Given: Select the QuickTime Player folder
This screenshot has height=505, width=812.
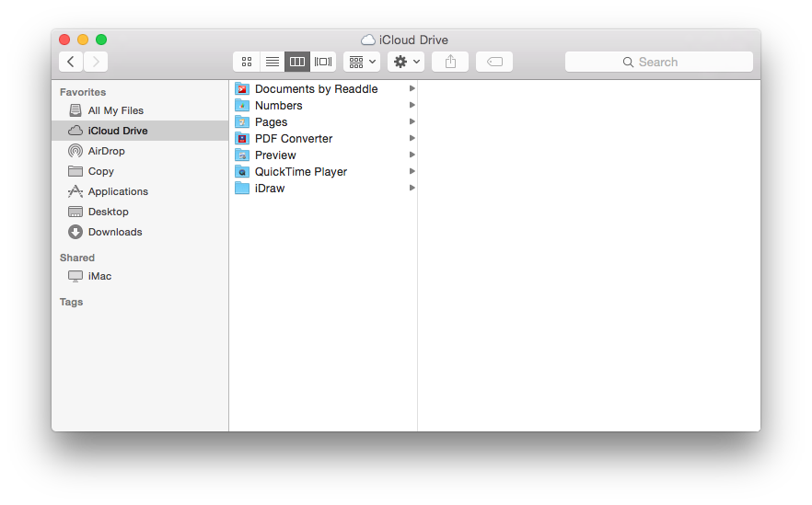Looking at the screenshot, I should (x=323, y=171).
